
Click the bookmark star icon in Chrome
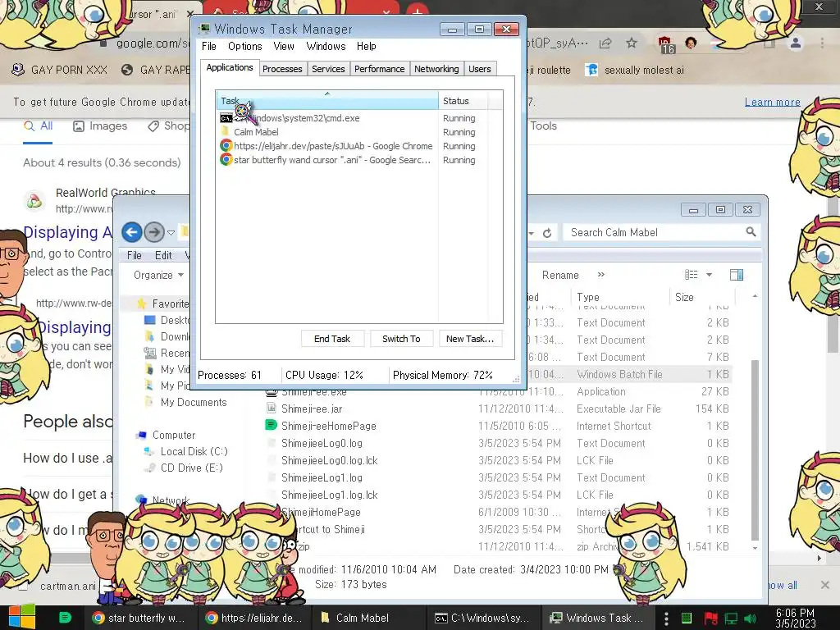[x=632, y=43]
